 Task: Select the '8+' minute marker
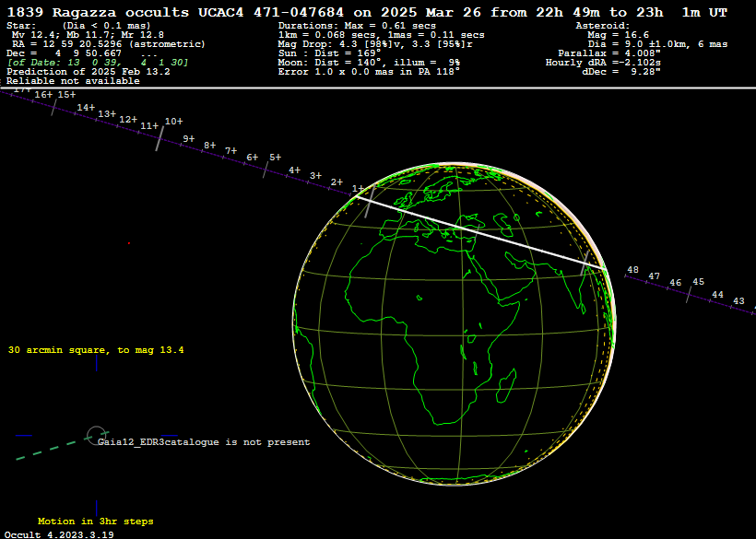[x=209, y=146]
